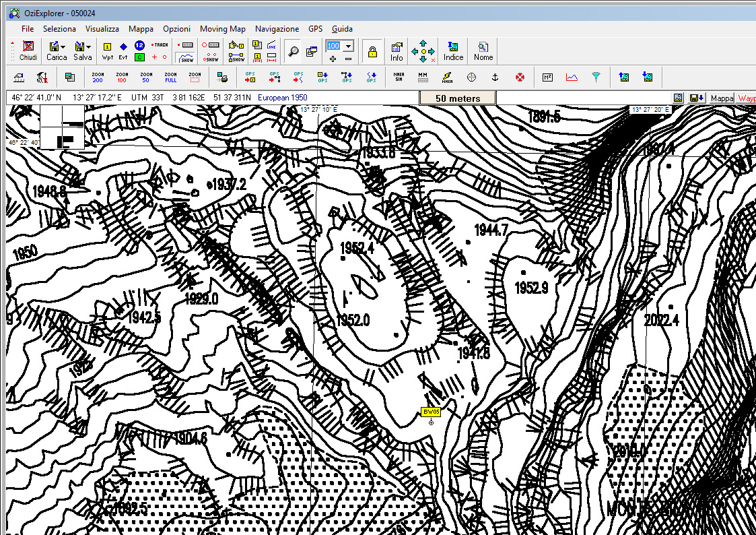
Task: Toggle the magnifier zoom window button
Action: [x=293, y=51]
